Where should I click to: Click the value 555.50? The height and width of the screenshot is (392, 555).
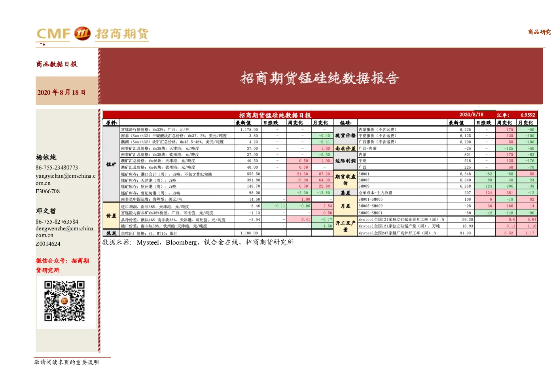[x=253, y=174]
